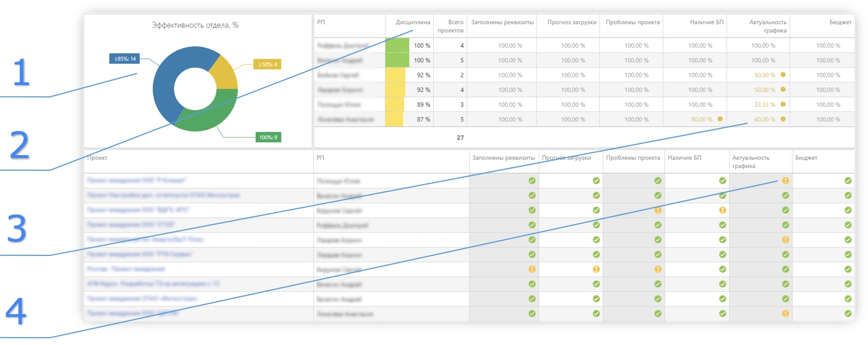Click the yellow dot beside 80,00 %

click(720, 119)
